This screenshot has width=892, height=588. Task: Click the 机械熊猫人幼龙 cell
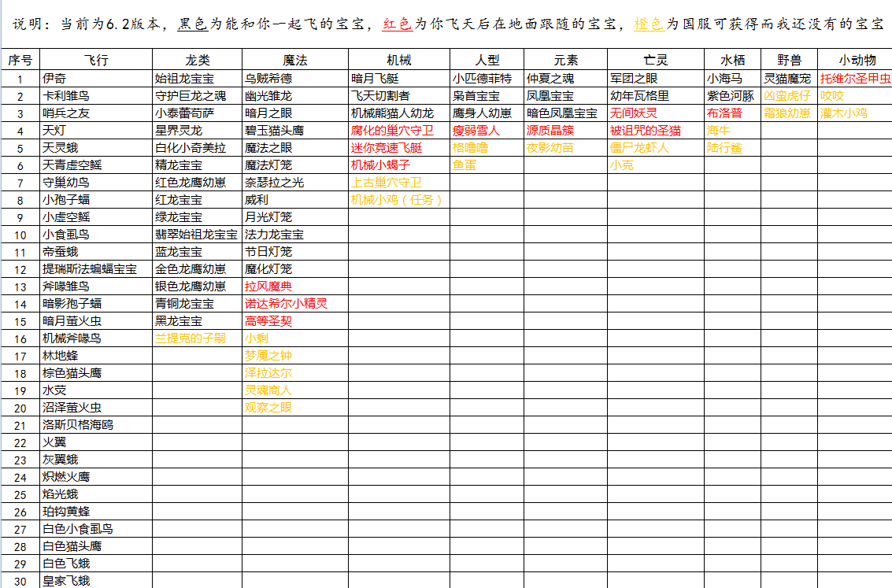399,113
